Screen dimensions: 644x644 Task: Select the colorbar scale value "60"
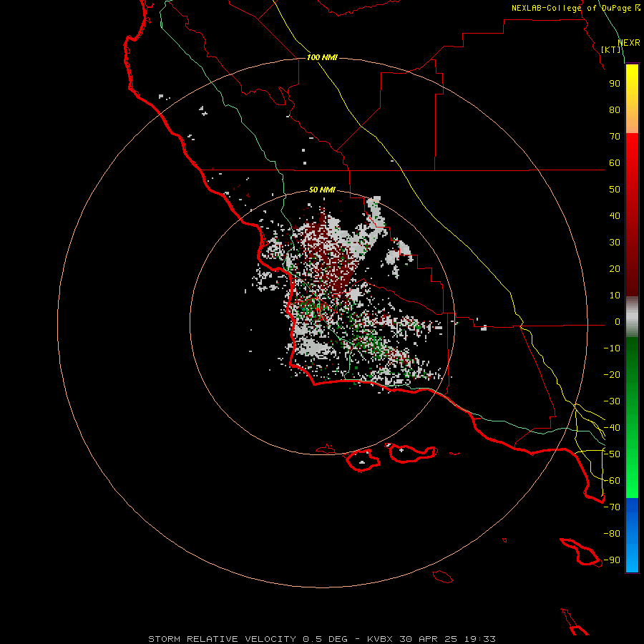(615, 163)
